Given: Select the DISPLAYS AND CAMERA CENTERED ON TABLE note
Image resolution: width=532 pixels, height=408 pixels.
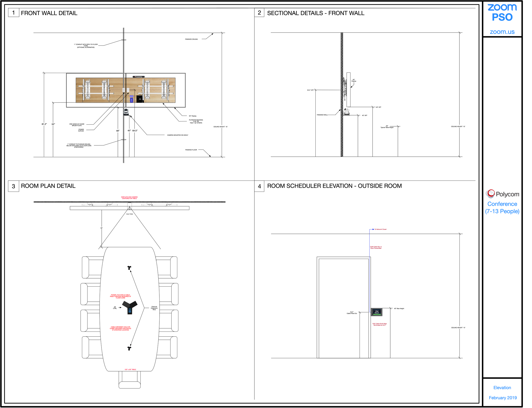Looking at the screenshot, I should tap(129, 198).
